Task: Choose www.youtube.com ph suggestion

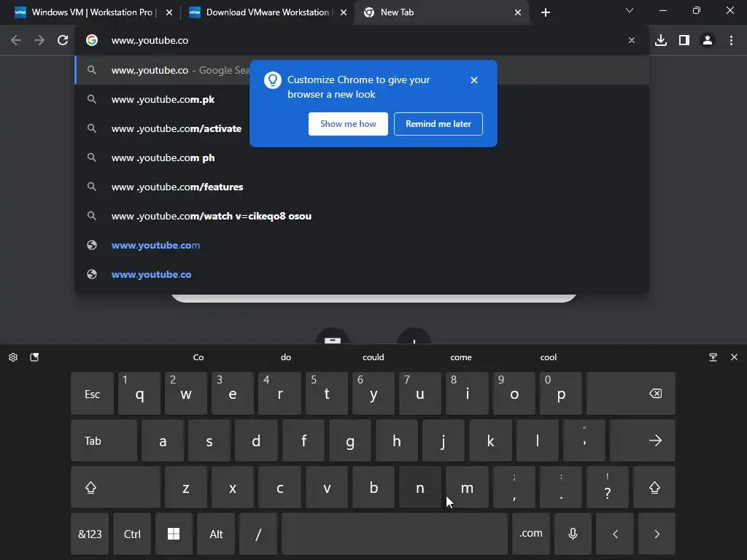Action: (362, 157)
